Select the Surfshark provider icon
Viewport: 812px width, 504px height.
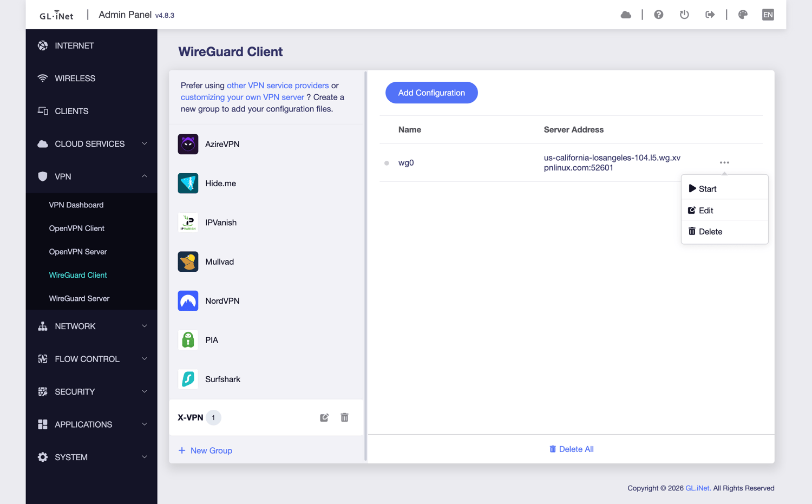(188, 379)
